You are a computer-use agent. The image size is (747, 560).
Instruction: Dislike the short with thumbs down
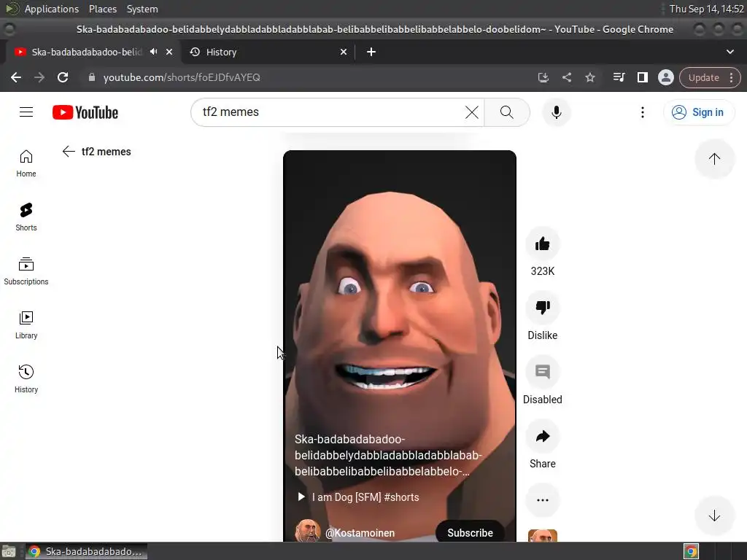(x=543, y=308)
